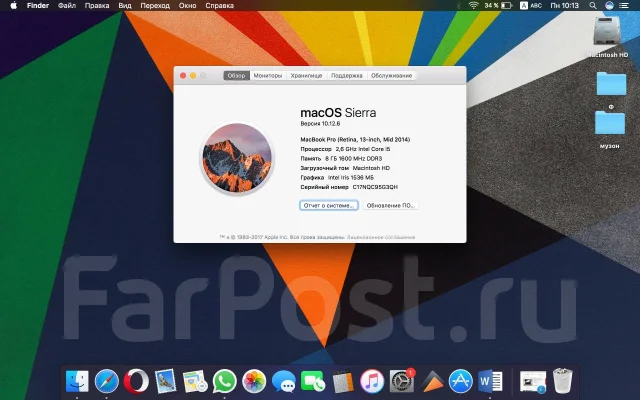The height and width of the screenshot is (400, 640).
Task: Open the Opera browser in the Dock
Action: point(136,381)
